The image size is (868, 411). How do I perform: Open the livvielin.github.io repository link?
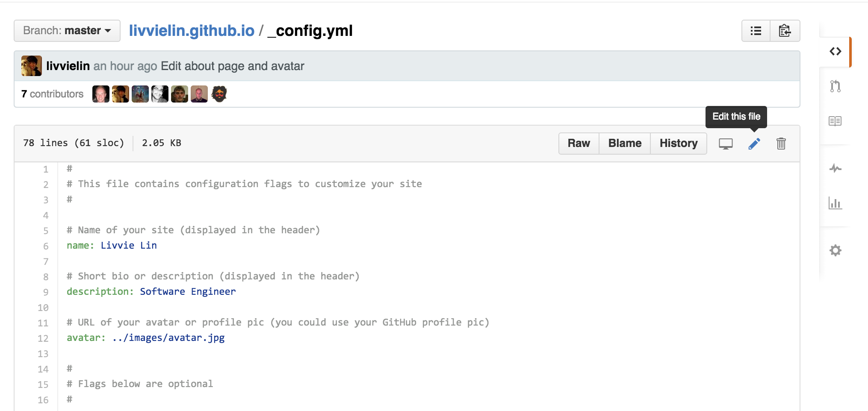tap(192, 31)
